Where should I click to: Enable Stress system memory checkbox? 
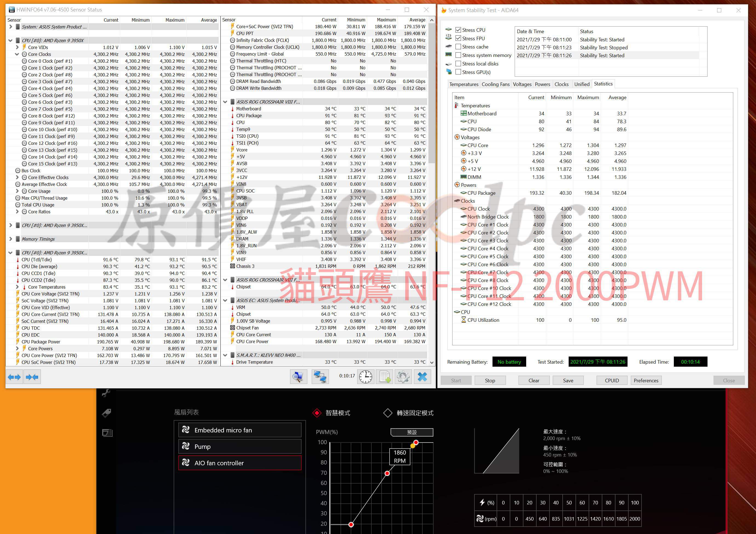tap(458, 55)
